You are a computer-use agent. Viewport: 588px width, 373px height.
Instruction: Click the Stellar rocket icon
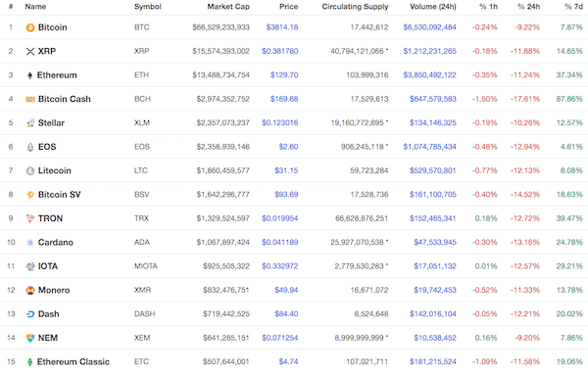(30, 122)
